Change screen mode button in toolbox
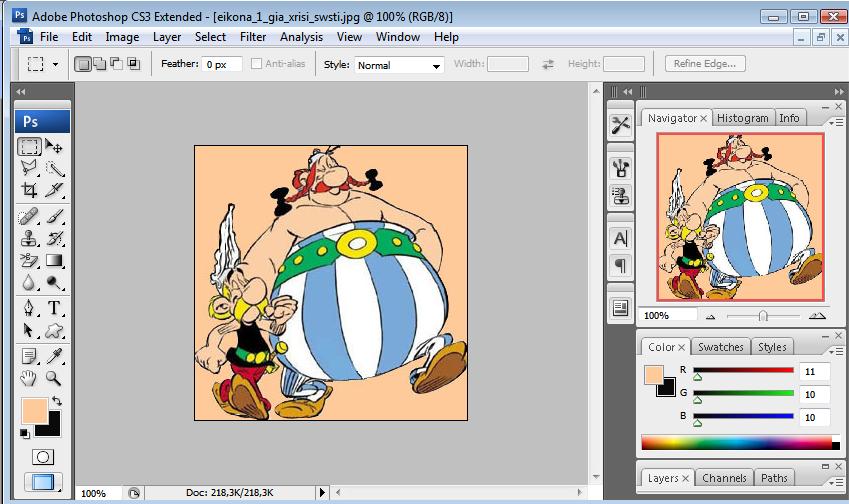The image size is (849, 504). coord(43,482)
